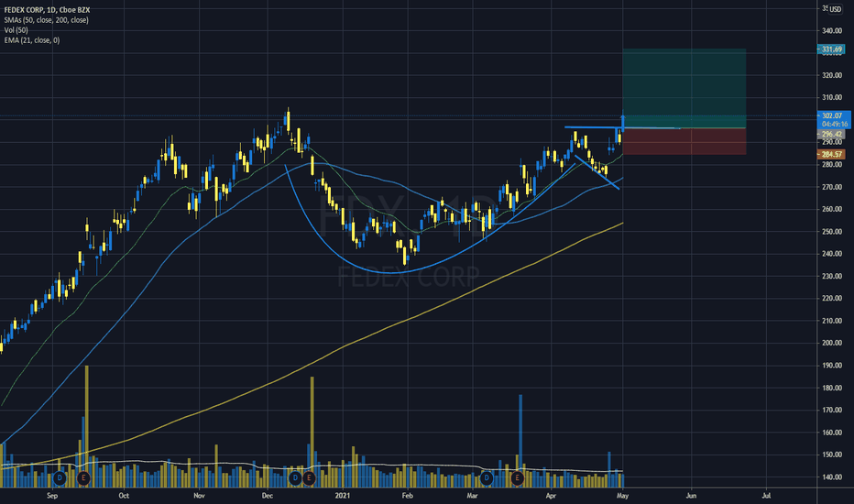This screenshot has width=854, height=504.
Task: Click the 200.00 price axis label
Action: coord(832,344)
